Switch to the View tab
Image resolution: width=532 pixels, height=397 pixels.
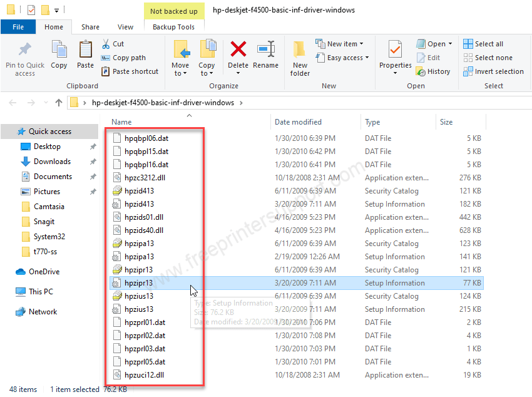[125, 27]
